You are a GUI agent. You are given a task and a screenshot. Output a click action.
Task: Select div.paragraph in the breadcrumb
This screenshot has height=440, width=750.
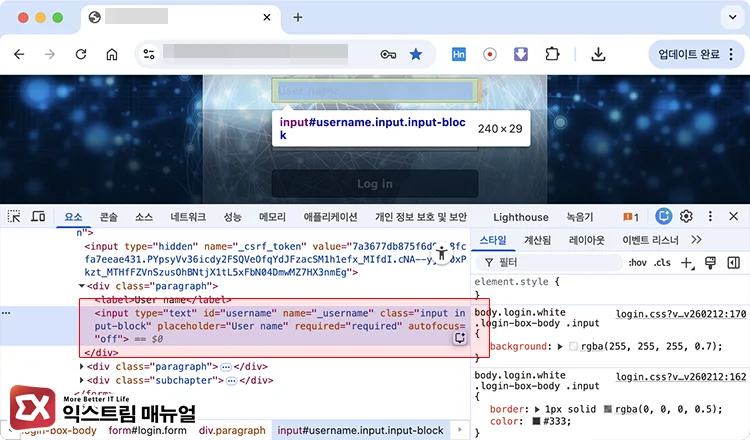(x=232, y=430)
